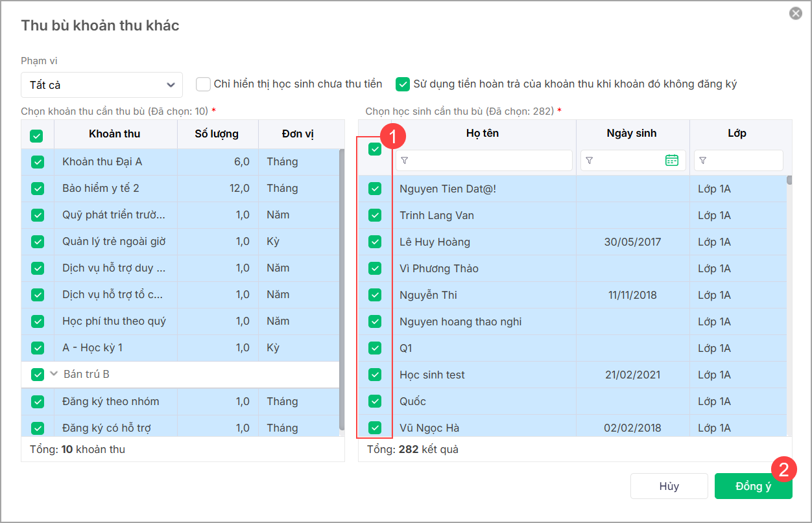The width and height of the screenshot is (812, 523).
Task: Click filter funnel icon in Ngày sinh filter
Action: pos(589,161)
